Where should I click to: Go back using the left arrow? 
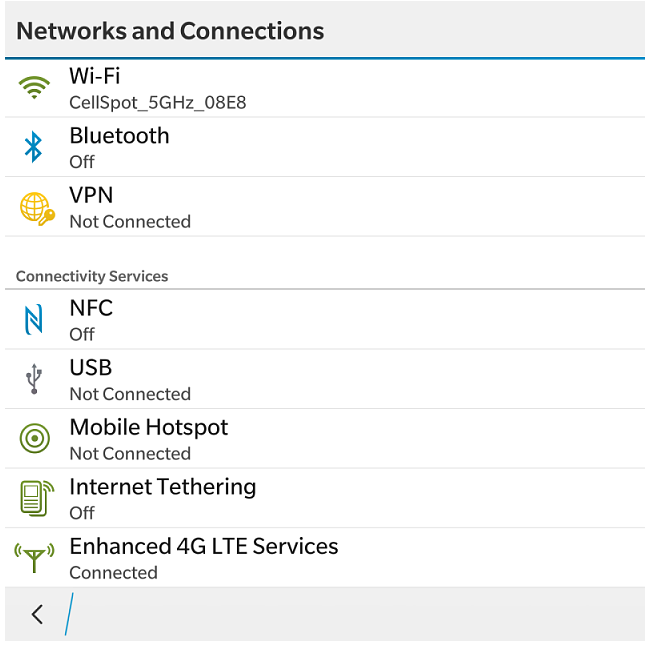point(37,614)
